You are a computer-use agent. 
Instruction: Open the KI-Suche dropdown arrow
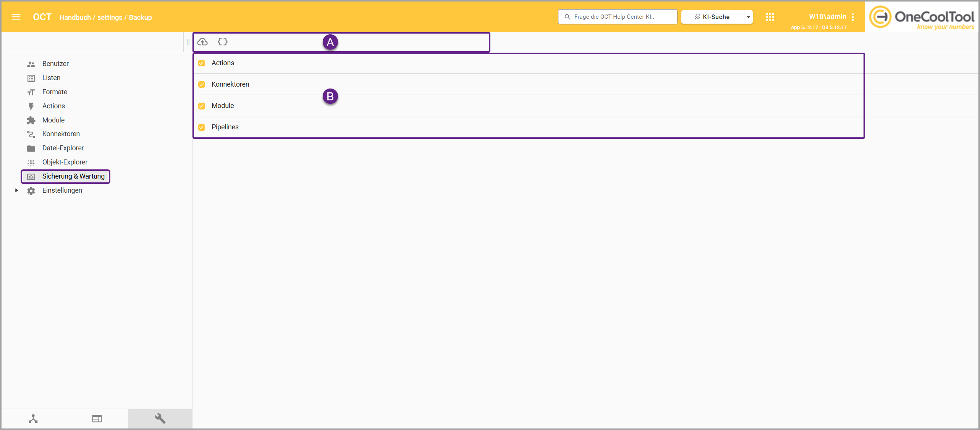point(748,17)
